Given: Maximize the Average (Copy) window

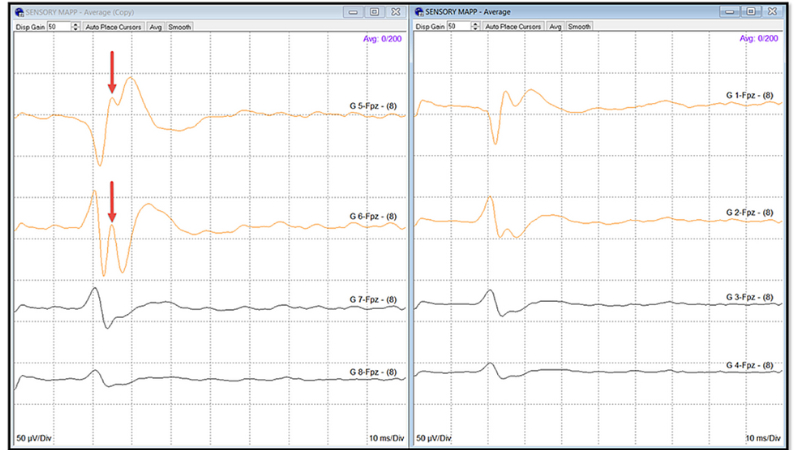Looking at the screenshot, I should [374, 12].
